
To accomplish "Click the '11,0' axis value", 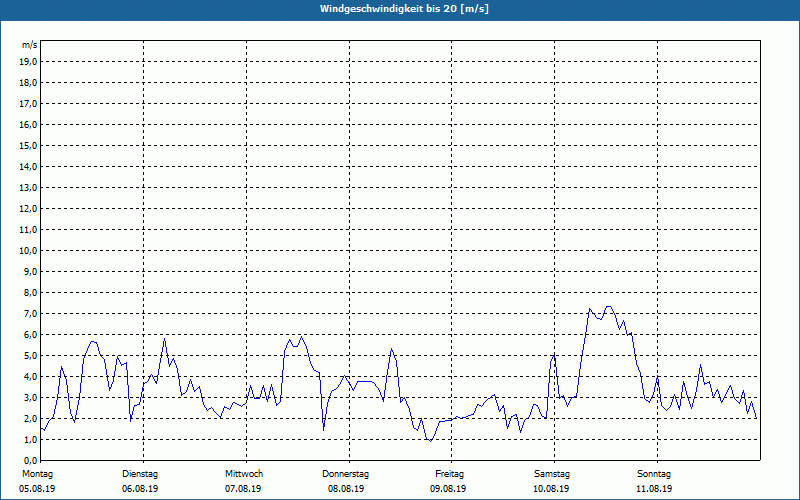I will click(28, 230).
